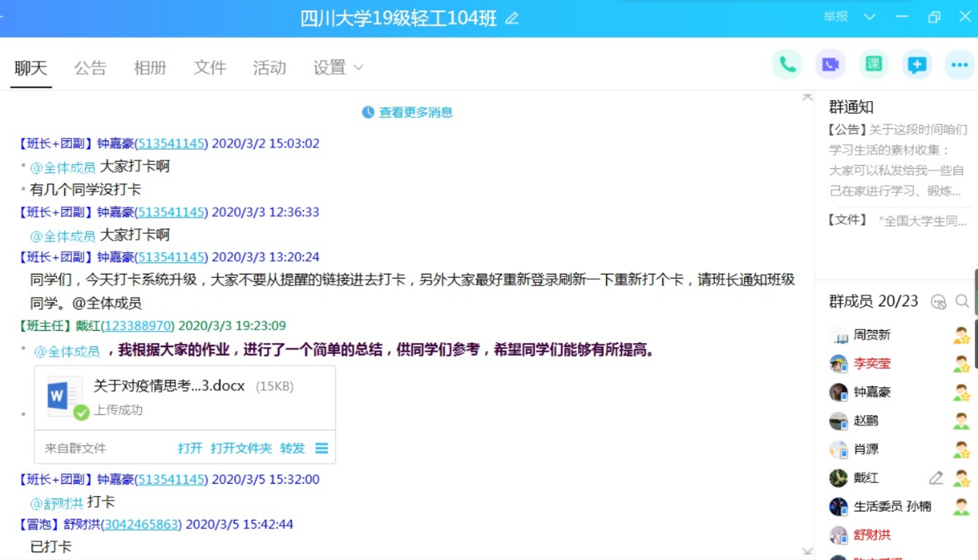Click the blue plus chat bubble icon
Viewport: 978px width, 560px height.
(x=917, y=65)
